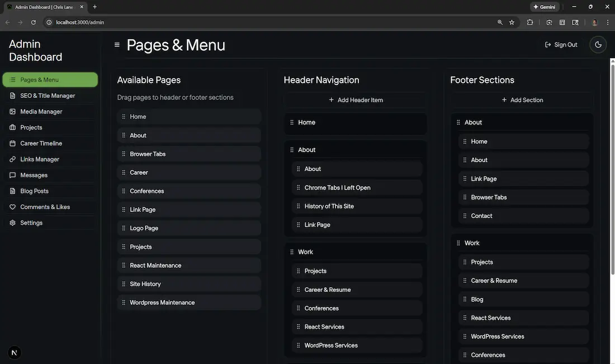The height and width of the screenshot is (364, 615).
Task: Select Projects in footer Work section
Action: click(524, 262)
